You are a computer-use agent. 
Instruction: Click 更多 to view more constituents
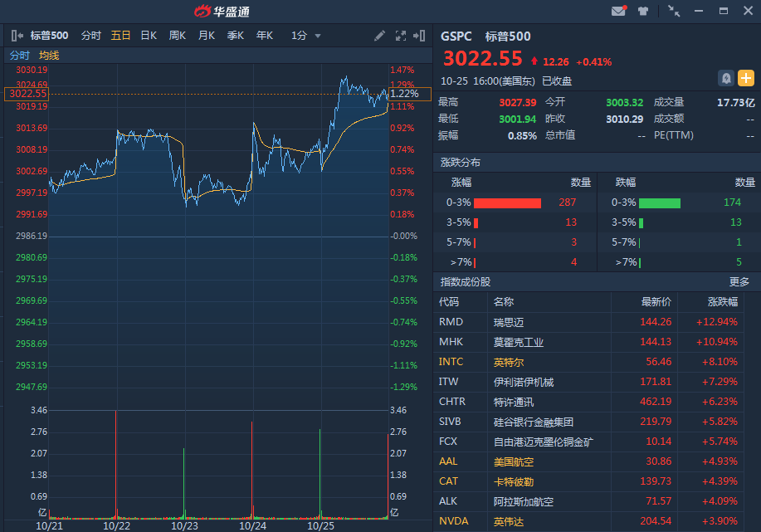739,282
